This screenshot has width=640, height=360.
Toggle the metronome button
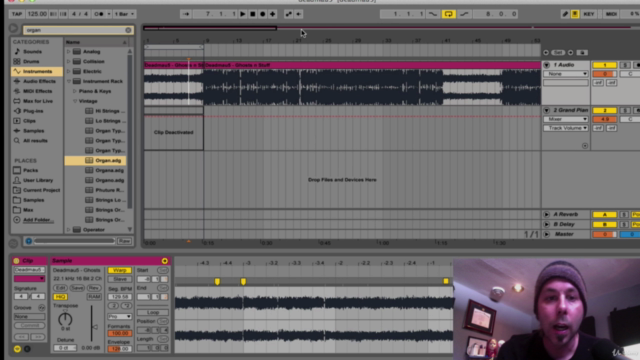[x=100, y=14]
